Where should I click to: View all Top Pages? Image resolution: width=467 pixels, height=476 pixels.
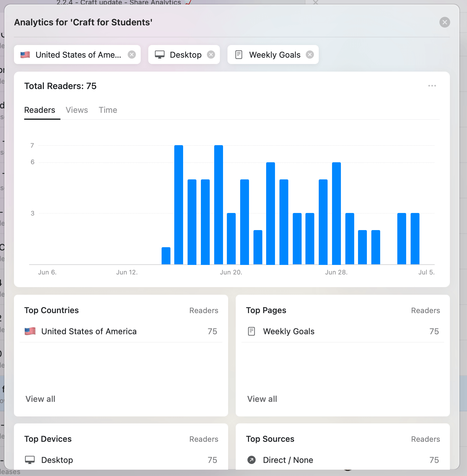coord(262,399)
